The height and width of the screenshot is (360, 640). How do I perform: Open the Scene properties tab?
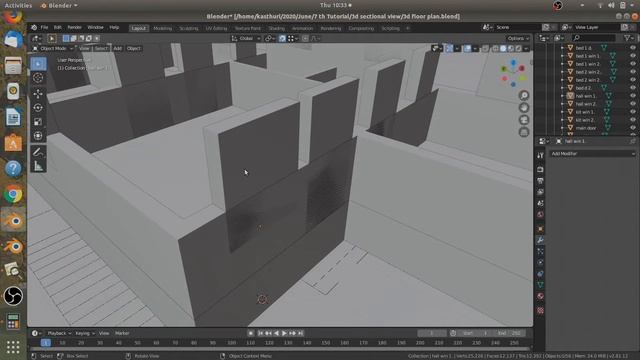pyautogui.click(x=540, y=203)
